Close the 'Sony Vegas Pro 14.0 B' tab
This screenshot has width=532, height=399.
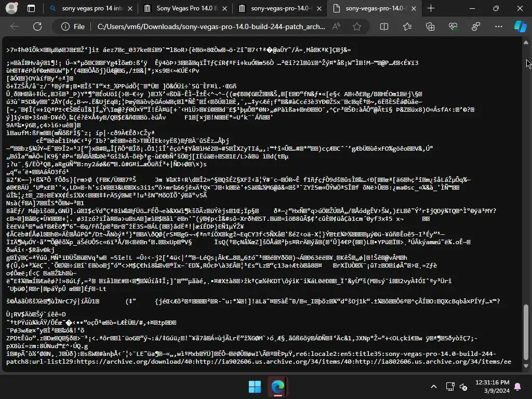[x=224, y=9]
